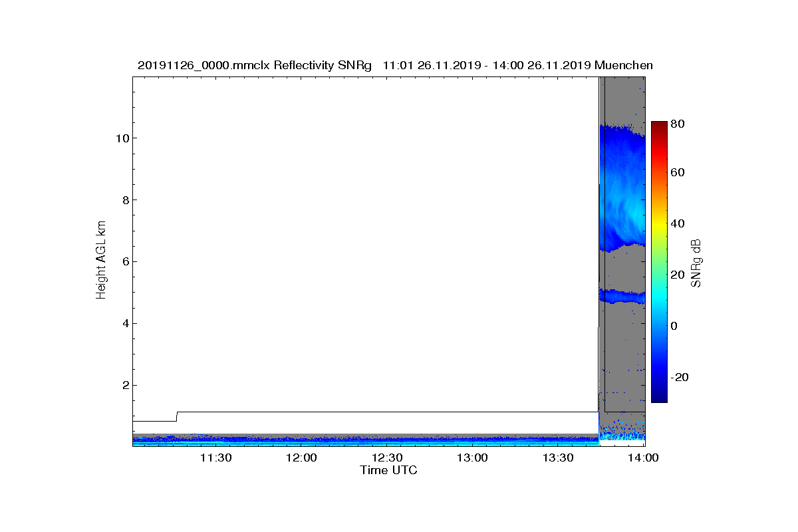798x532 pixels.
Task: Click the 13:30 time tick label
Action: pos(559,458)
